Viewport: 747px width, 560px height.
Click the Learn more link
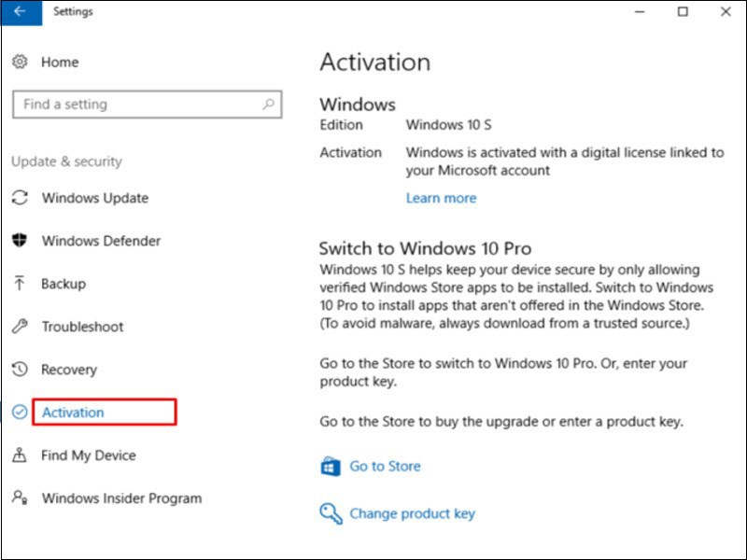[441, 198]
